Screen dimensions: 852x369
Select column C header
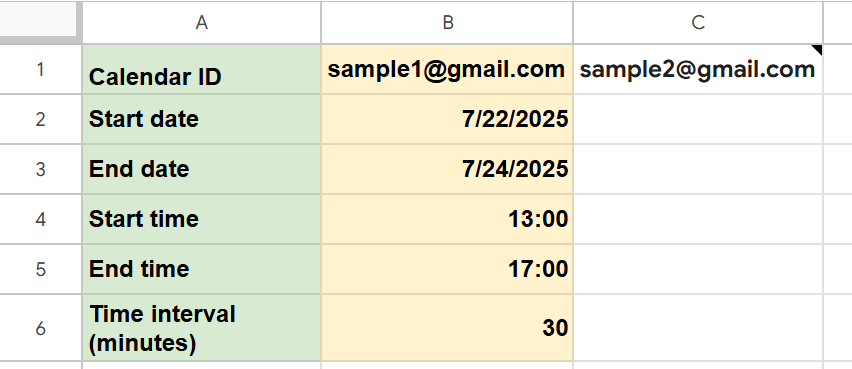pyautogui.click(x=698, y=22)
